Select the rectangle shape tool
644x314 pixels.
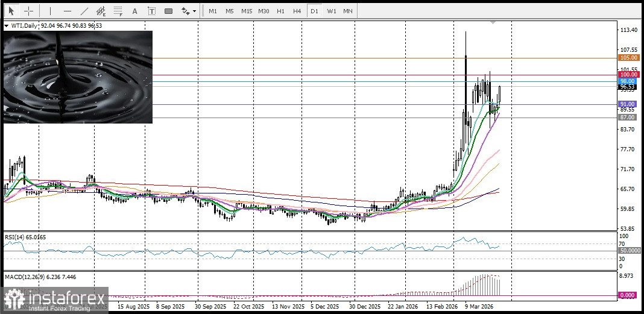pos(168,11)
